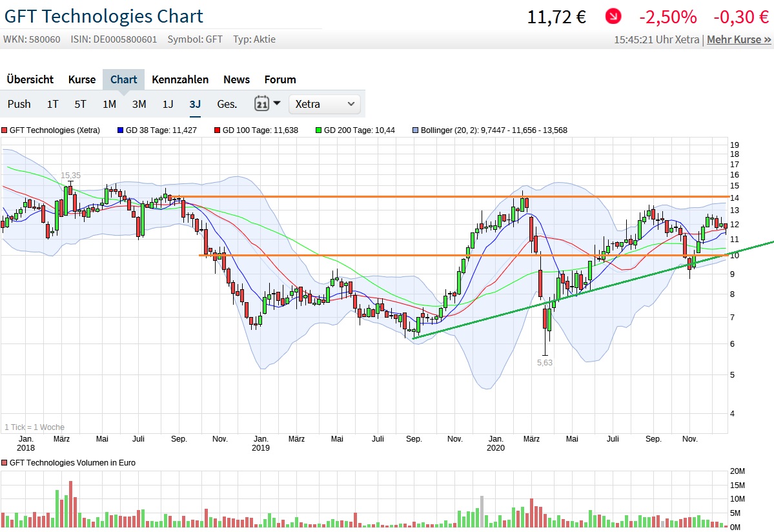774x532 pixels.
Task: Open the Kennzahlen tab
Action: pyautogui.click(x=180, y=79)
